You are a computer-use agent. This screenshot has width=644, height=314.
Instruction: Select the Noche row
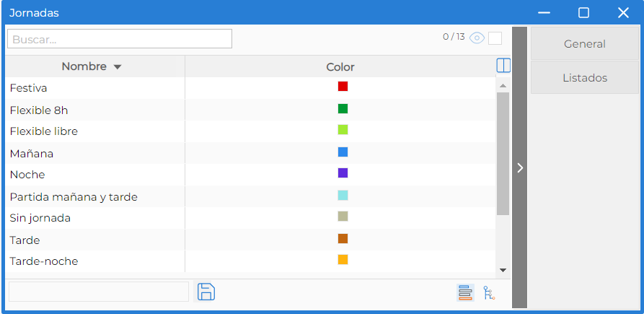coord(250,175)
